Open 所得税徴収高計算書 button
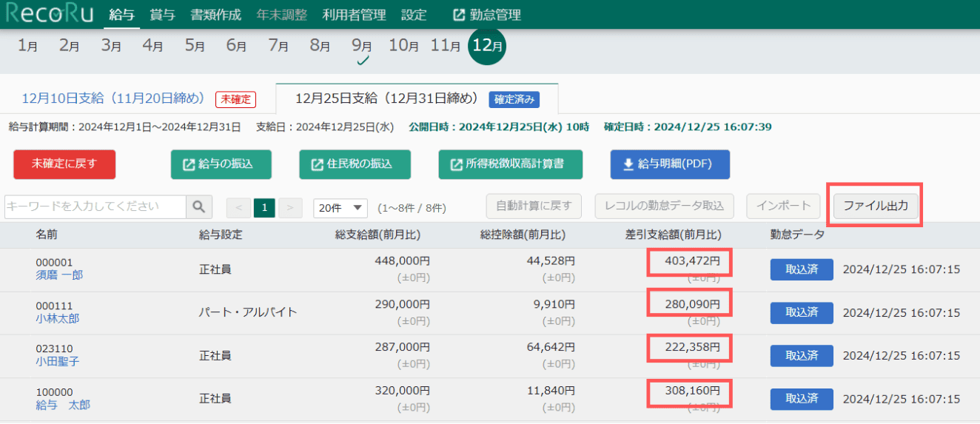 click(511, 164)
